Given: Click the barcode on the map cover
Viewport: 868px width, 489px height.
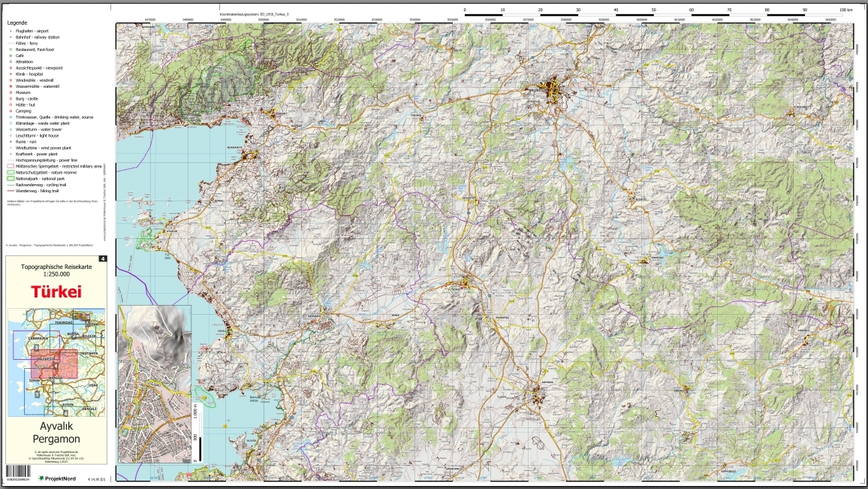Looking at the screenshot, I should click(17, 472).
